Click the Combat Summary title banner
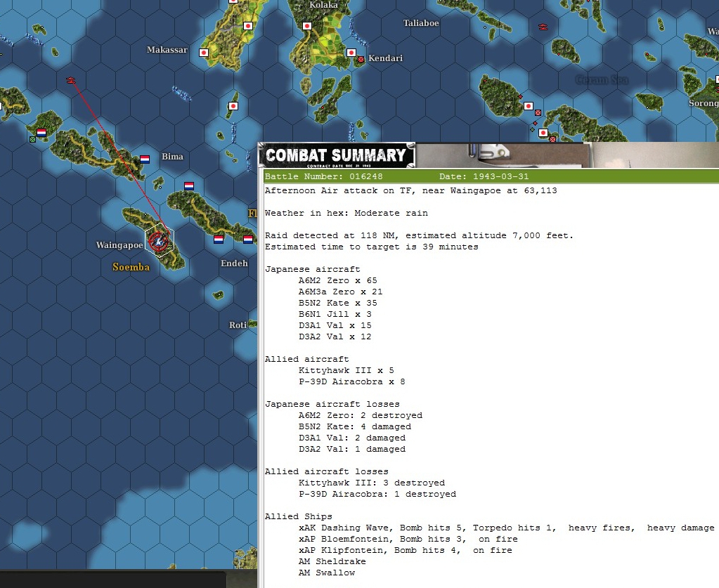Image resolution: width=719 pixels, height=588 pixels. 336,155
